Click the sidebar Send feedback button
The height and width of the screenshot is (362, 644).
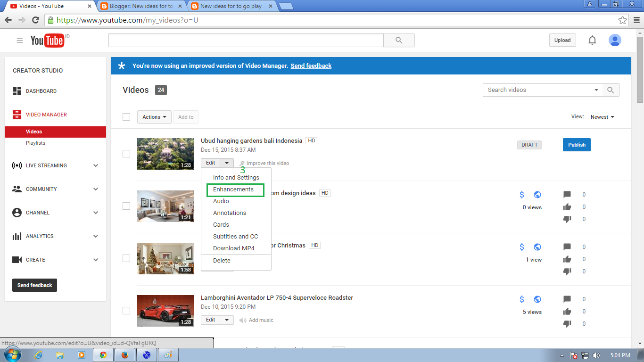(x=34, y=285)
